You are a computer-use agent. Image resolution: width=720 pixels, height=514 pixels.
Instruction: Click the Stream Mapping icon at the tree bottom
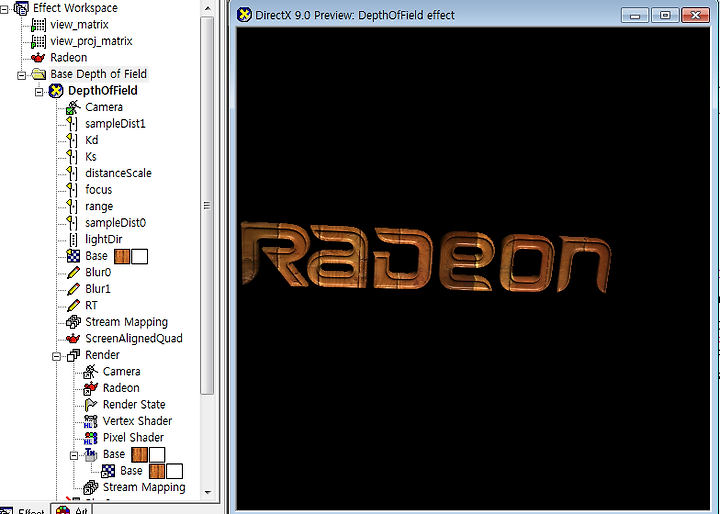[91, 488]
